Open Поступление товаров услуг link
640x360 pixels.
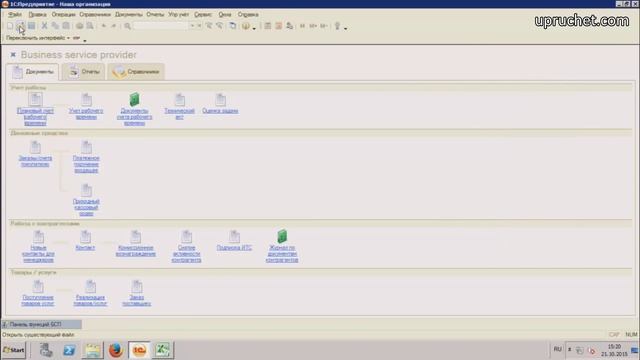[38, 301]
